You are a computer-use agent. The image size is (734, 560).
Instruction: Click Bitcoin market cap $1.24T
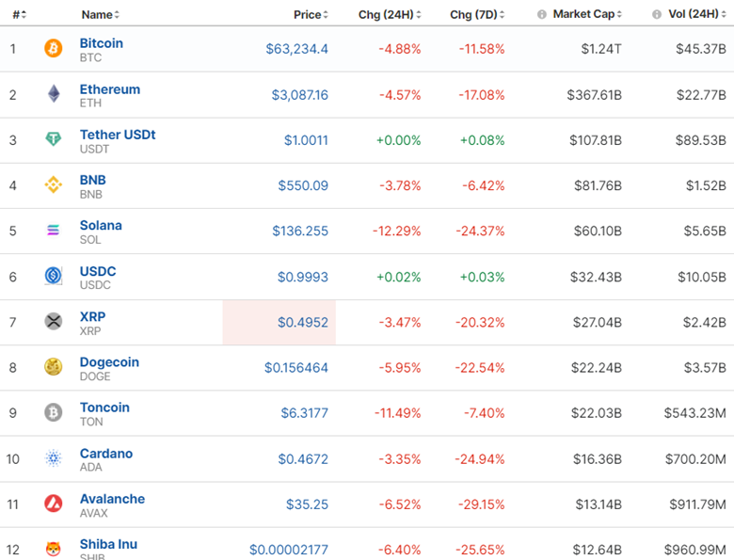coord(601,49)
